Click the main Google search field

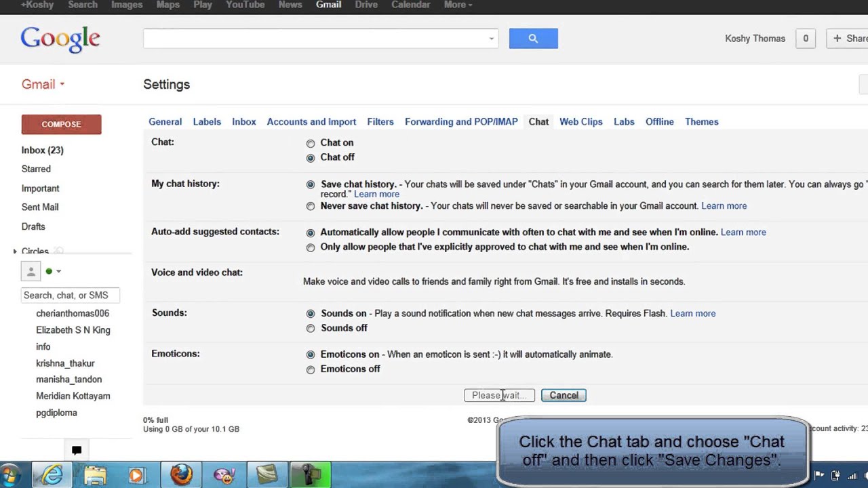321,39
